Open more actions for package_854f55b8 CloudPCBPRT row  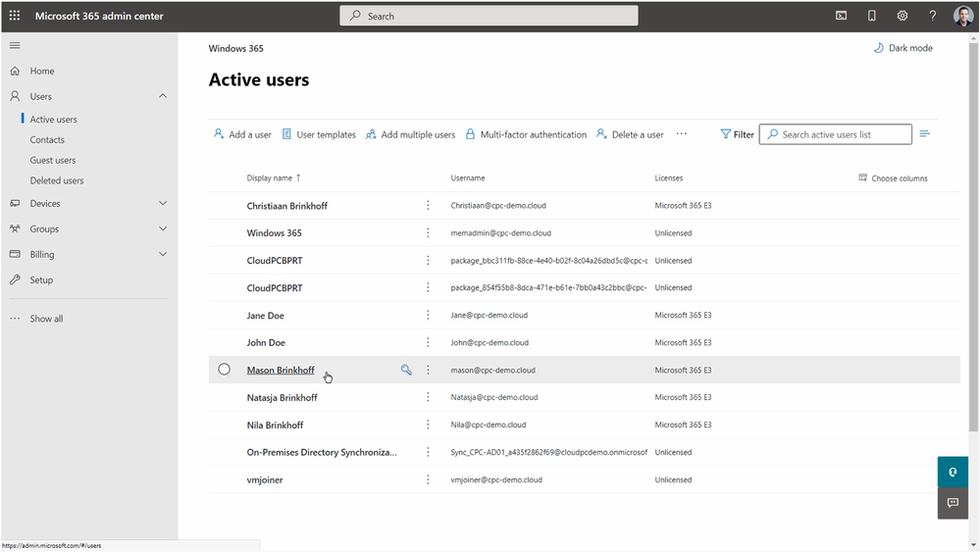428,288
